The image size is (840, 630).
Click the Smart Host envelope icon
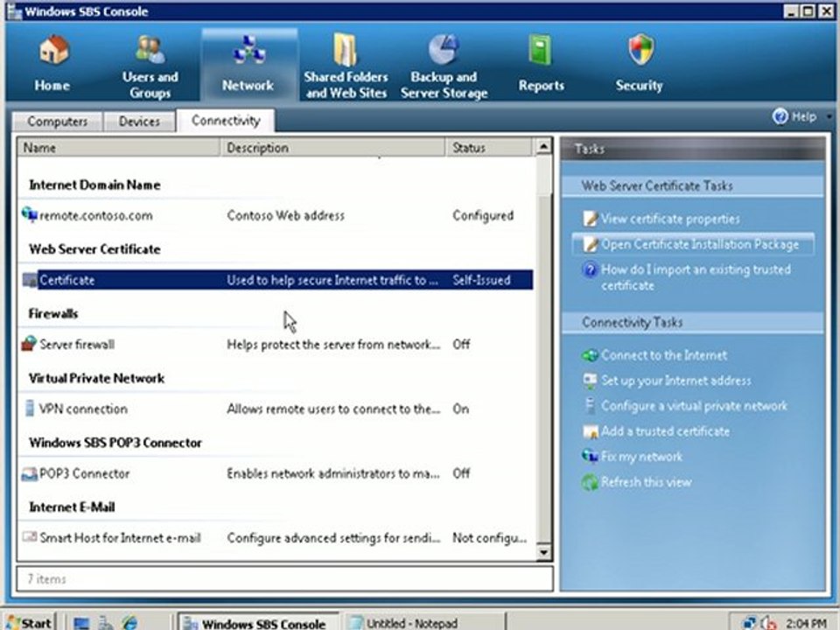[30, 536]
